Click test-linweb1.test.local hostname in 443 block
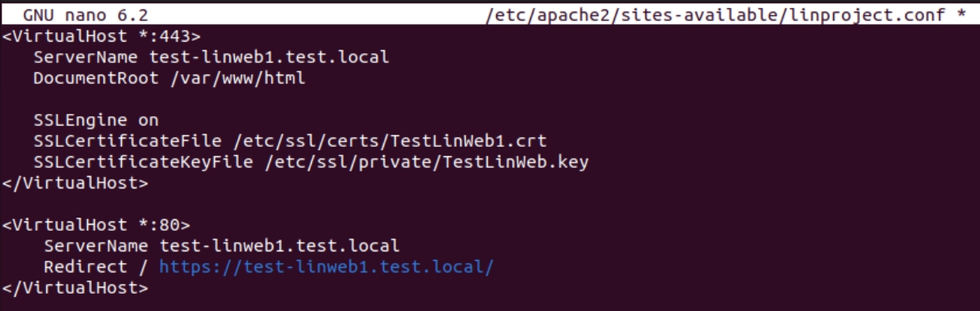Image resolution: width=980 pixels, height=311 pixels. pos(269,57)
